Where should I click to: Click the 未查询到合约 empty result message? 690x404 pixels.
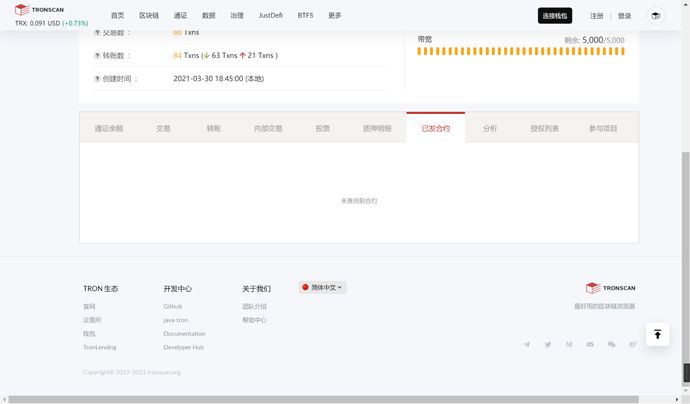[359, 201]
